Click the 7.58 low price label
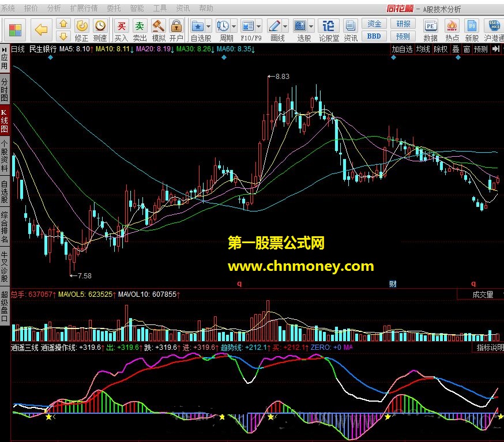 pos(84,276)
